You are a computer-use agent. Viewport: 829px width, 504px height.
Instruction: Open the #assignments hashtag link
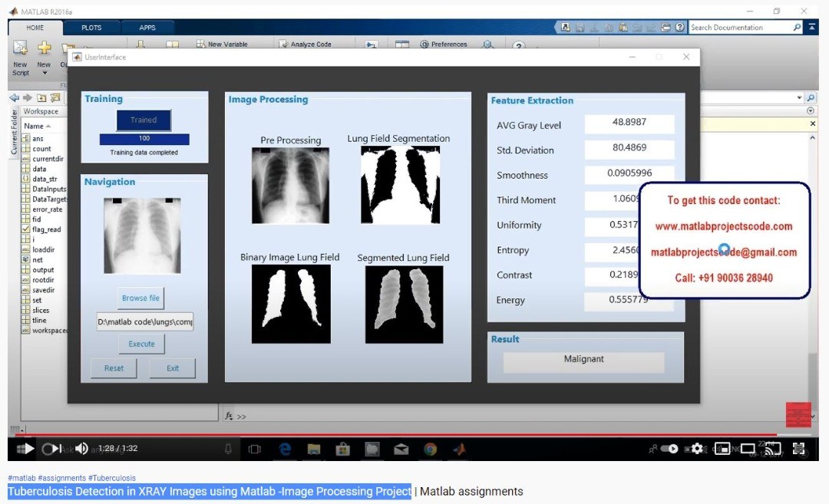point(62,478)
